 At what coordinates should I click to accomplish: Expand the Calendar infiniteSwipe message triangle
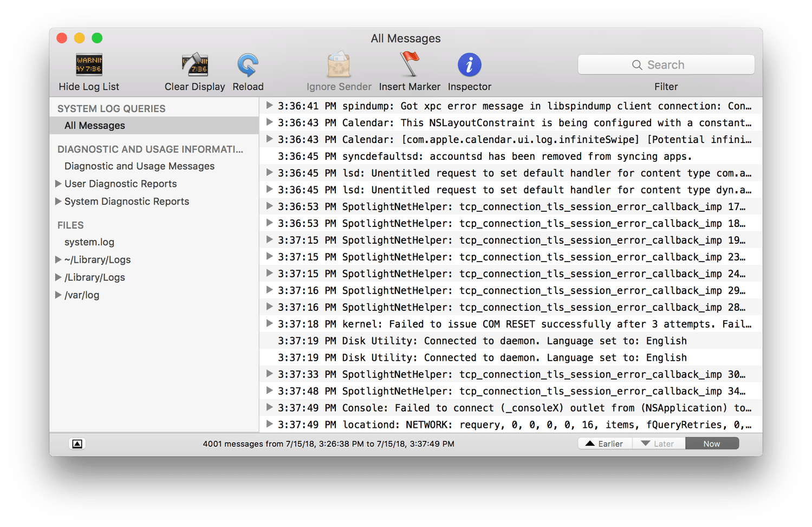[269, 139]
